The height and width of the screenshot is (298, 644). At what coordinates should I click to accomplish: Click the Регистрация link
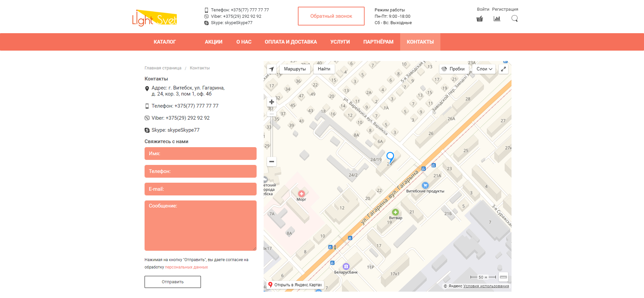505,9
